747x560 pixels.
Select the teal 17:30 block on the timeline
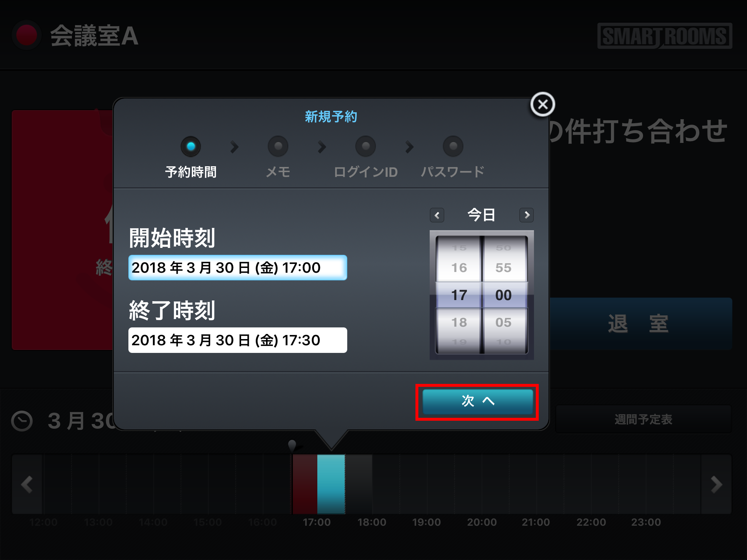coord(331,484)
